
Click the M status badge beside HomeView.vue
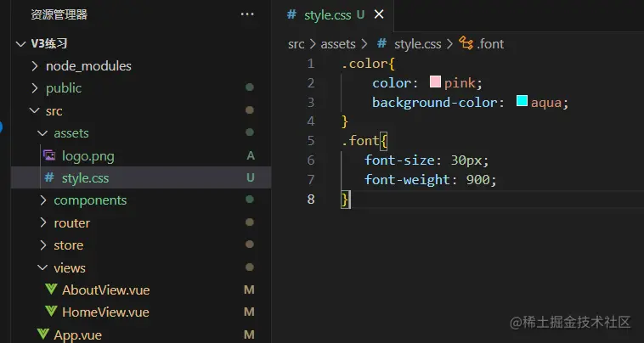click(x=249, y=312)
